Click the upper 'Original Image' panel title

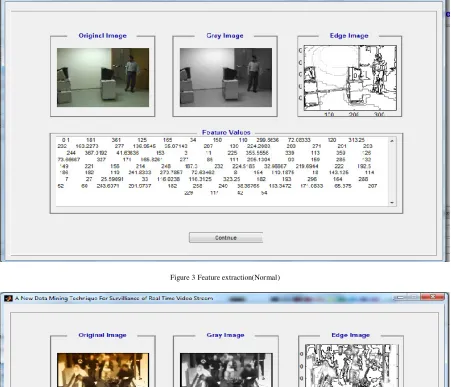103,36
